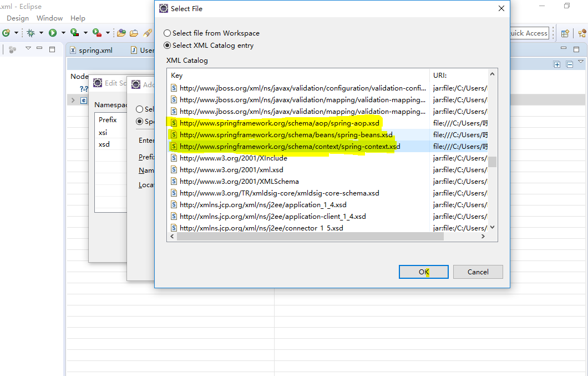Click the New Java Class toolbar icon

pyautogui.click(x=6, y=33)
